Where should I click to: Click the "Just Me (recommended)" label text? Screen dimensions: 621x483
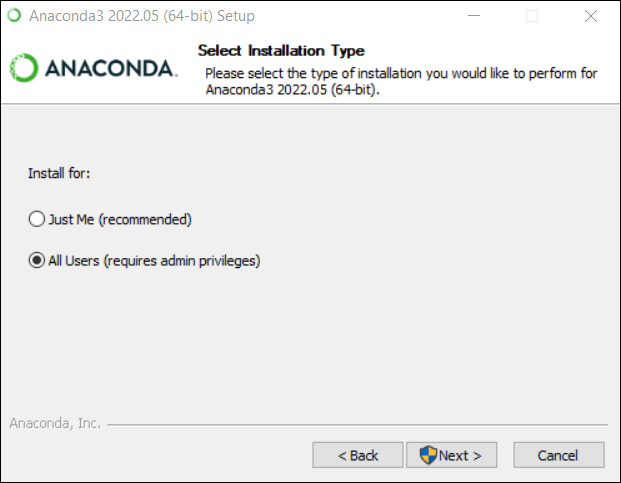[119, 219]
